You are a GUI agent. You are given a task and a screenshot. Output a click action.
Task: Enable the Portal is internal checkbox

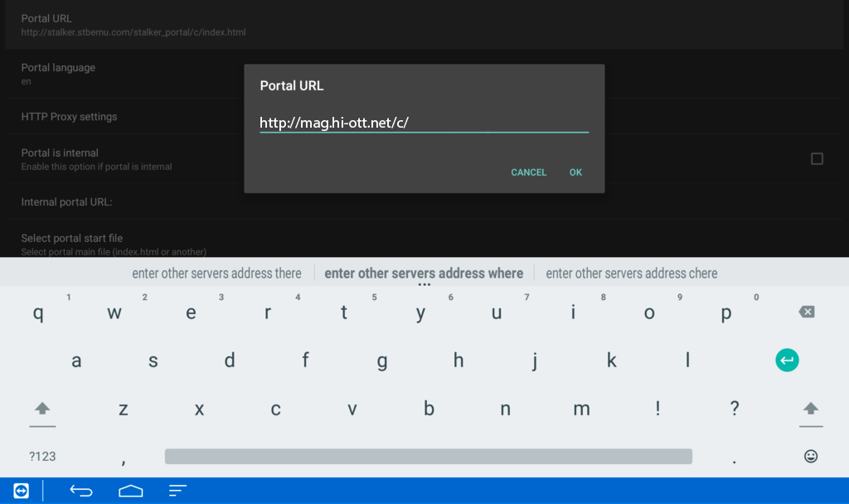[x=817, y=157]
